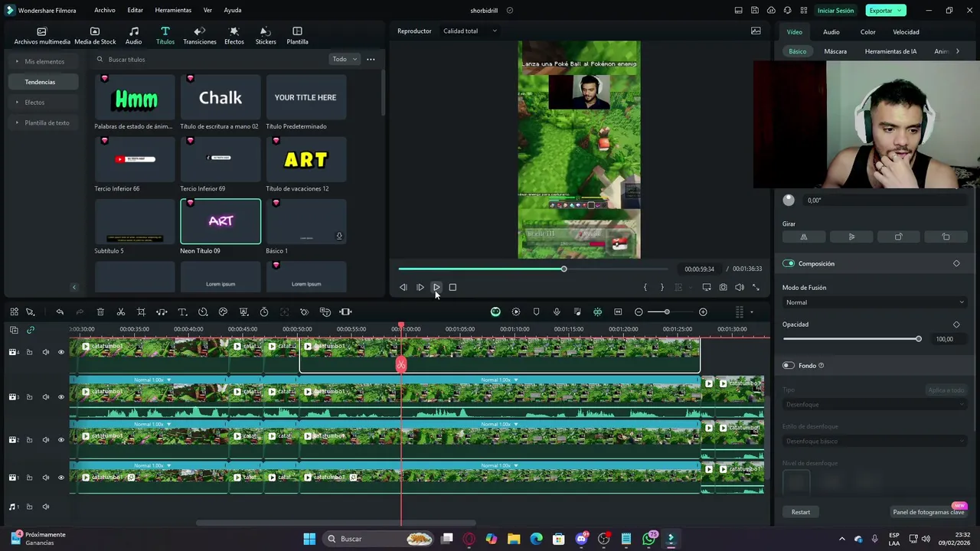
Task: Switch to the Color properties tab
Action: [867, 31]
